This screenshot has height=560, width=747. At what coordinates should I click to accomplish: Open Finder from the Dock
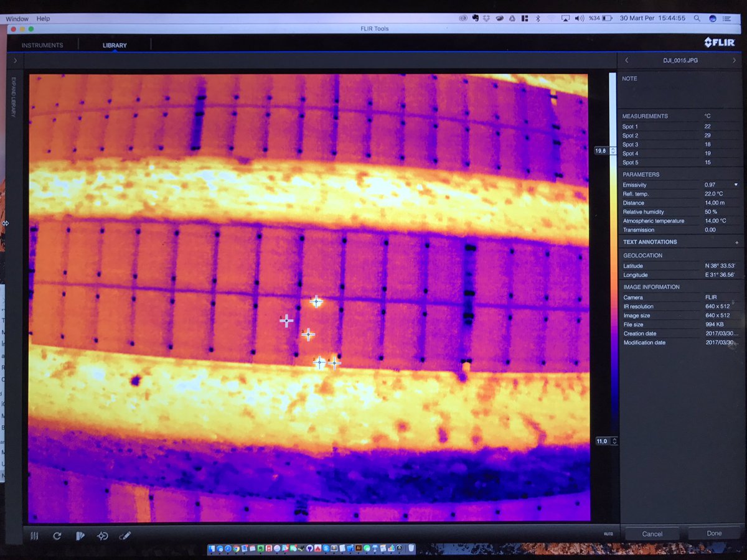213,548
